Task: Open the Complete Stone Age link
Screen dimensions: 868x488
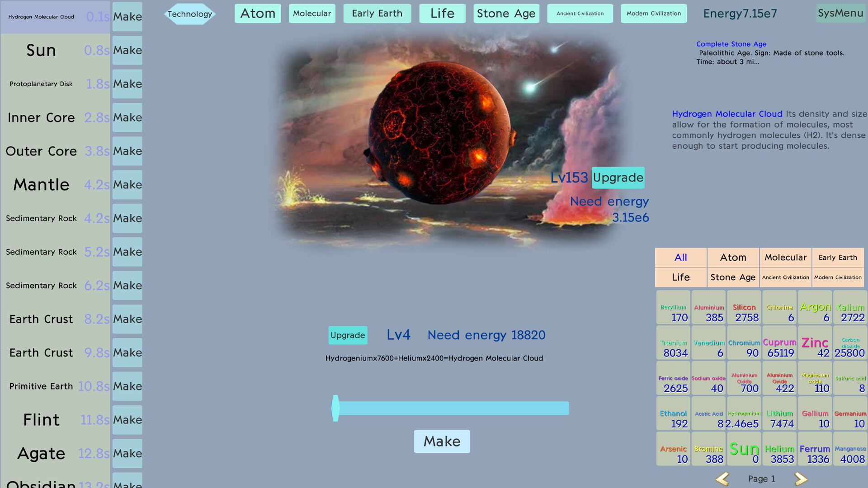Action: pos(731,44)
